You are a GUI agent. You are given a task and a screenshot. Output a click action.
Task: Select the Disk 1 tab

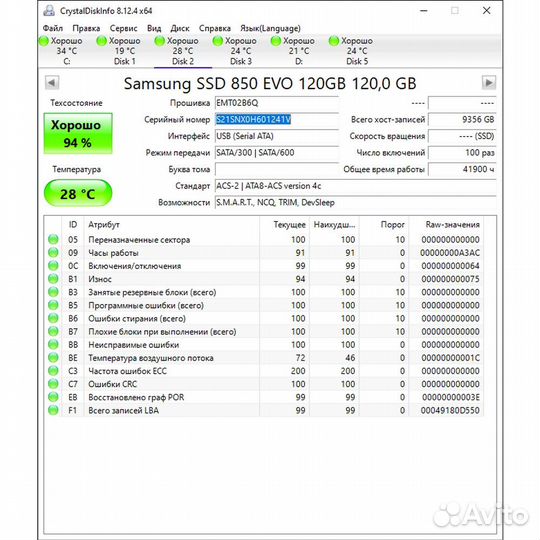click(x=125, y=51)
